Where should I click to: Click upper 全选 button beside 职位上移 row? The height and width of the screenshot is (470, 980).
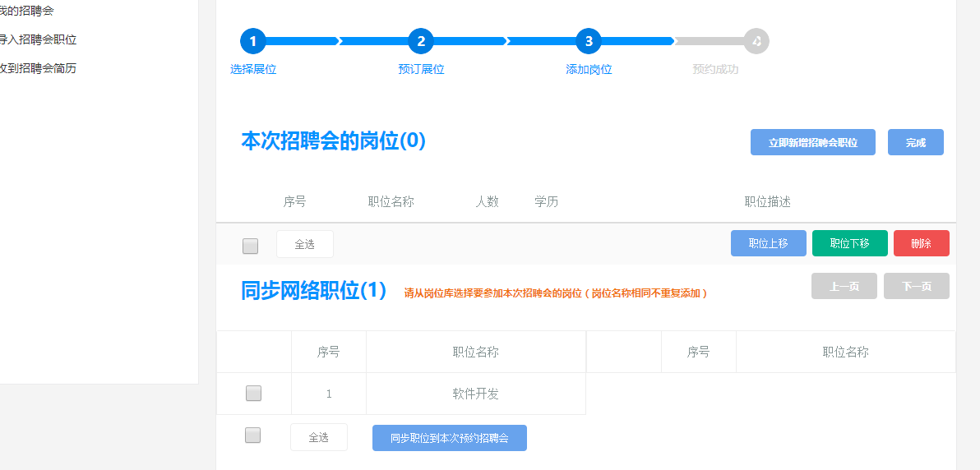coord(305,244)
